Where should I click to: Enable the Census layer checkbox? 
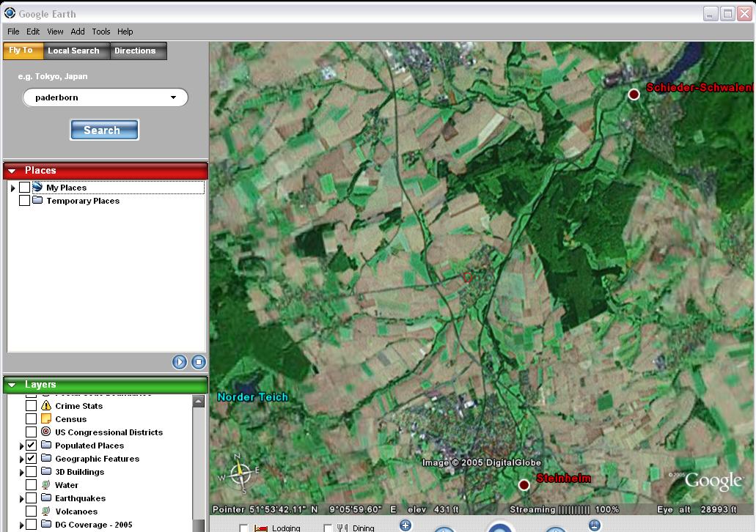31,418
